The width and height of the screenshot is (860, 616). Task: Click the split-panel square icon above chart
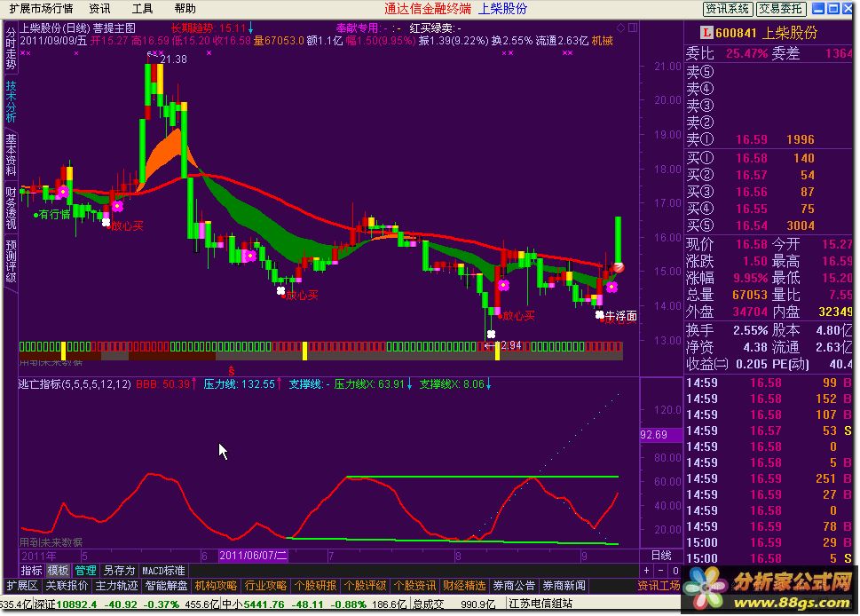(633, 28)
